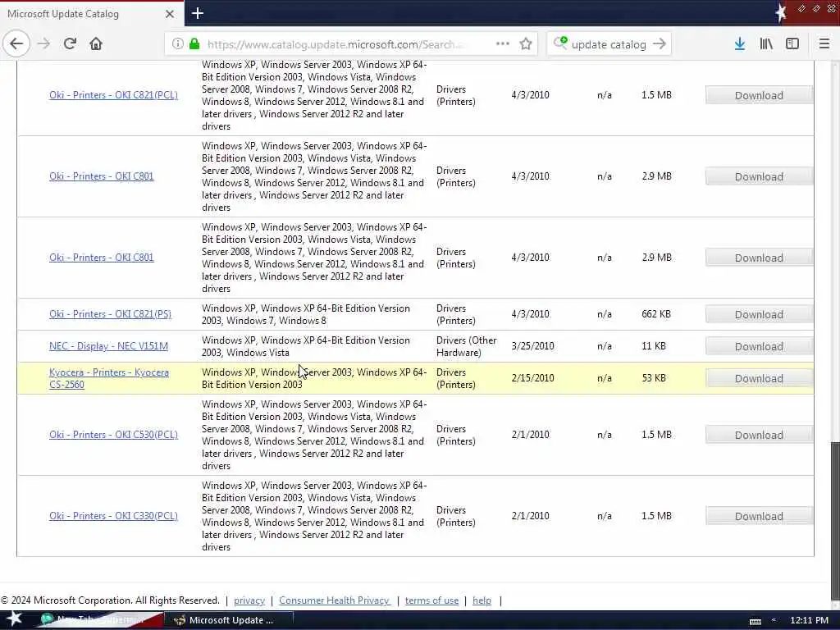Click the size '11 KB' cell

[x=654, y=346]
